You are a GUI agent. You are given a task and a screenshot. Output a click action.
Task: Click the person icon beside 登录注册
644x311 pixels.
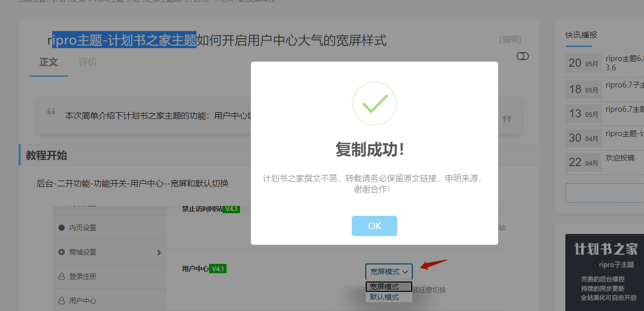(x=62, y=276)
